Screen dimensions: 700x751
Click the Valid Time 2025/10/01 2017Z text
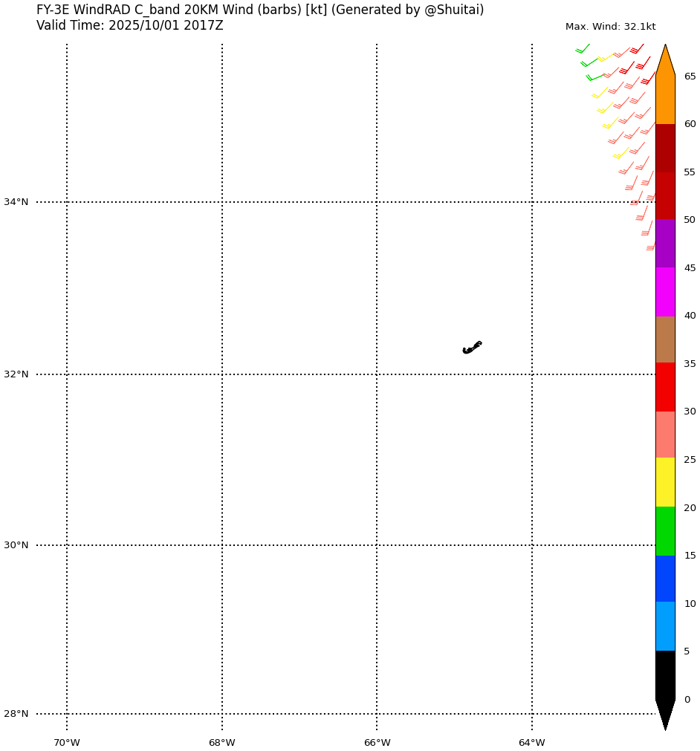(x=129, y=26)
